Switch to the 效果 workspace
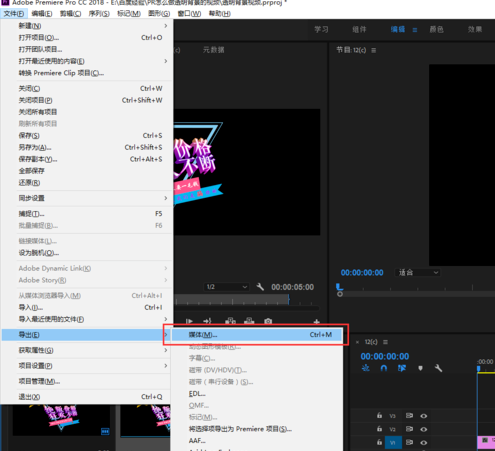495x451 pixels. coord(475,30)
